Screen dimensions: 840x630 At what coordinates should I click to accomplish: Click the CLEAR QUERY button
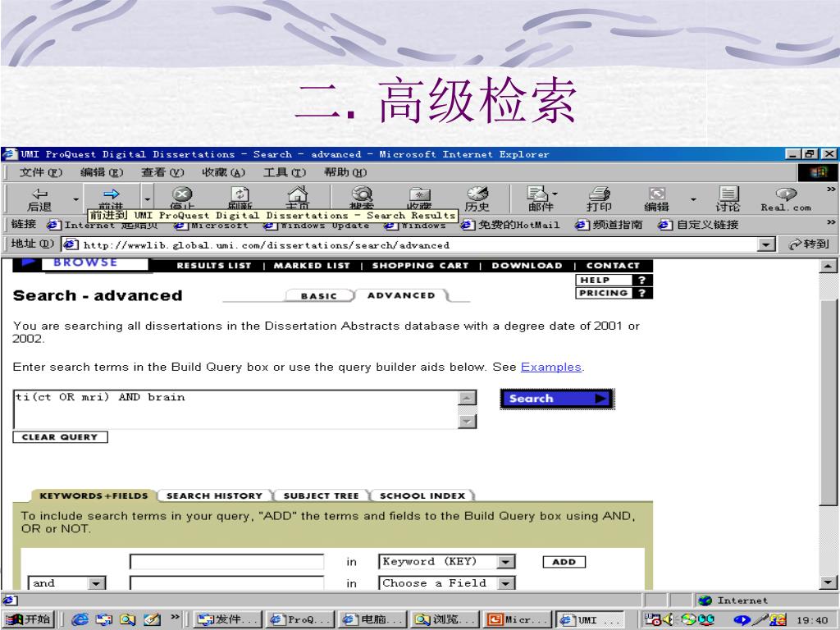pyautogui.click(x=60, y=437)
